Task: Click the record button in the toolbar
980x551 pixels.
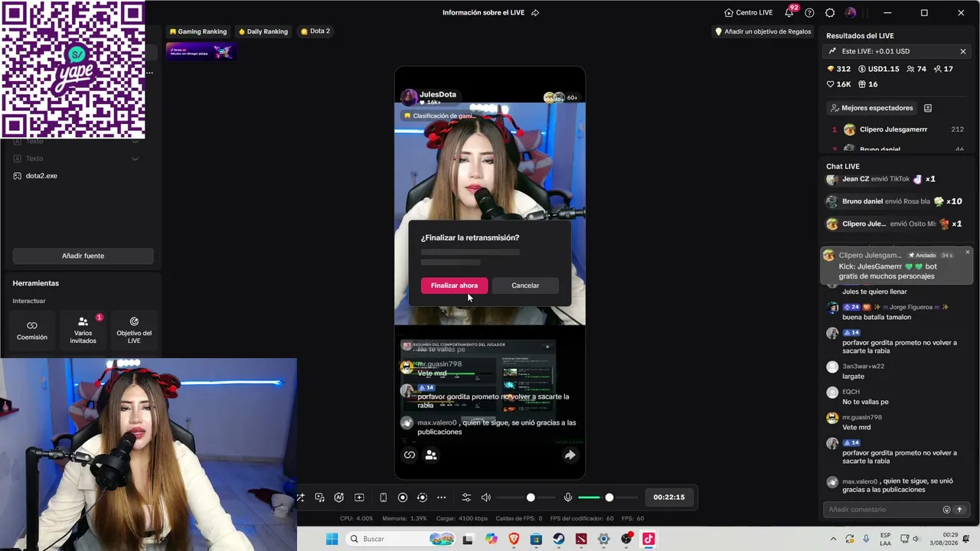Action: 403,497
